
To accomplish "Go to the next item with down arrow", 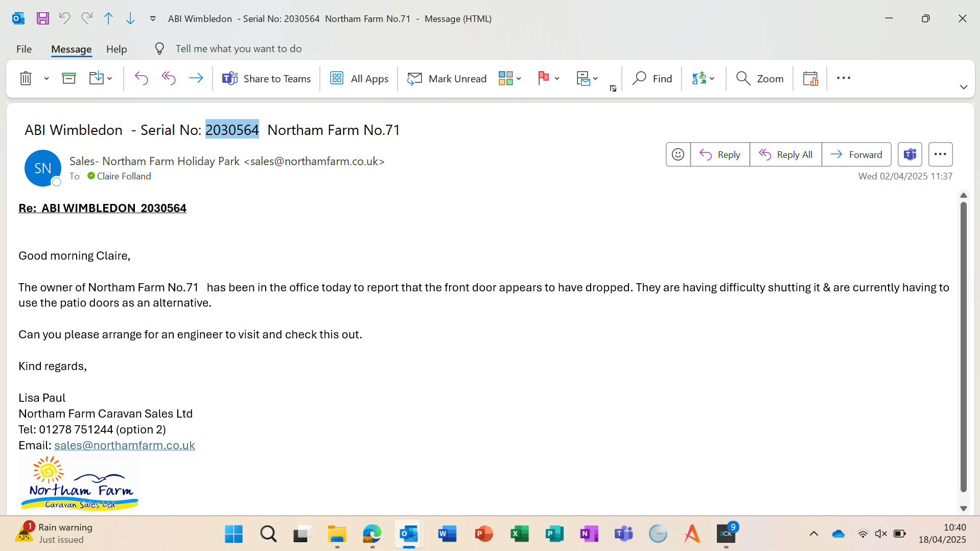I will click(x=130, y=18).
